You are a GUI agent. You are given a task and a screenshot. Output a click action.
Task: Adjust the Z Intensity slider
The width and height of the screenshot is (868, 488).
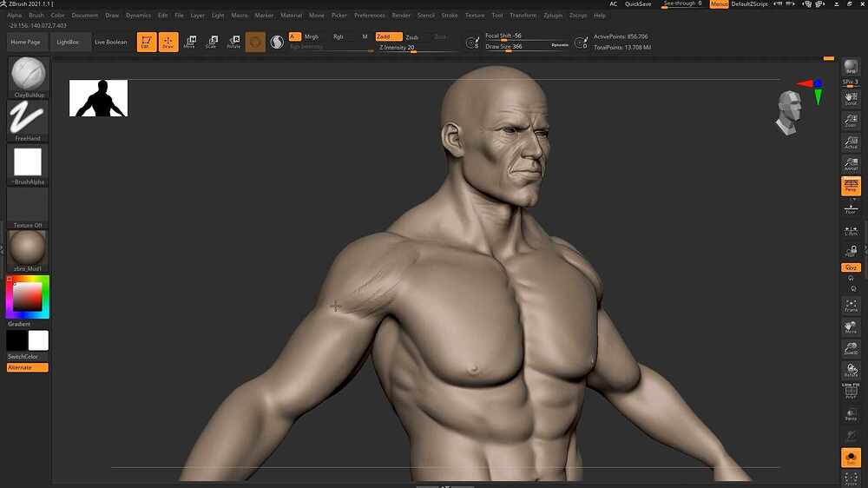418,48
